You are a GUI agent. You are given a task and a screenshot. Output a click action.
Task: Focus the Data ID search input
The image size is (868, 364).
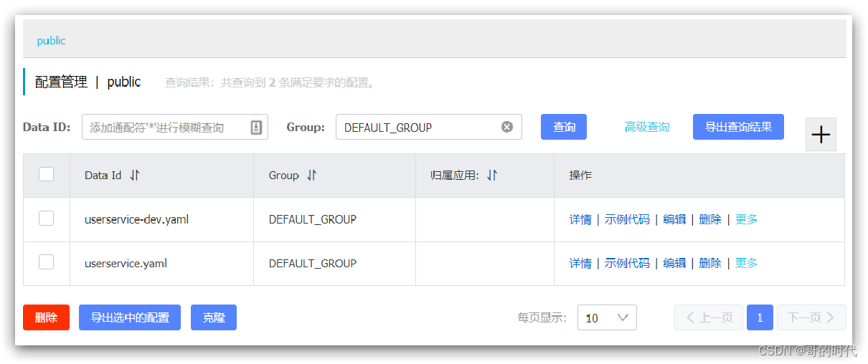click(x=165, y=128)
